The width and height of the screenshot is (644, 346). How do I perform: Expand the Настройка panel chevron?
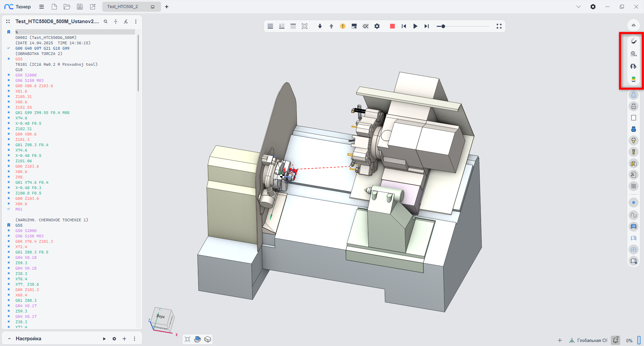[9, 339]
